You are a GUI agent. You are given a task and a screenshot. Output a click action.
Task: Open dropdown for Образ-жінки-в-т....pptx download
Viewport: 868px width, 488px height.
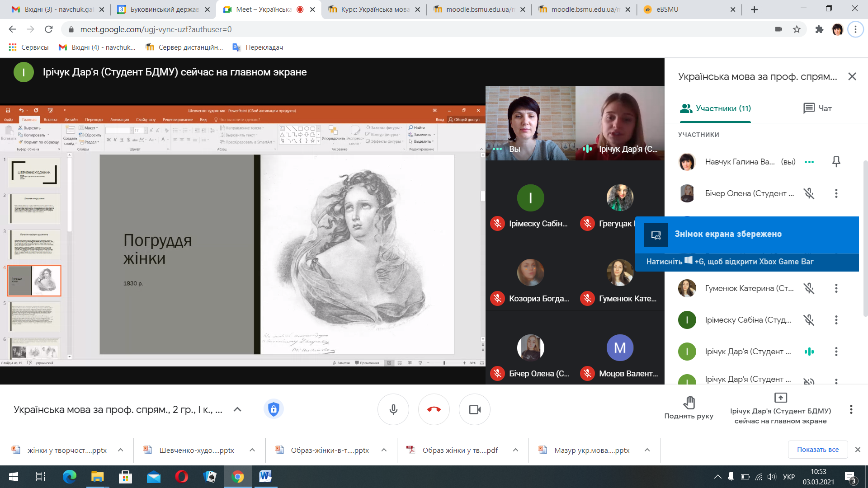point(384,450)
